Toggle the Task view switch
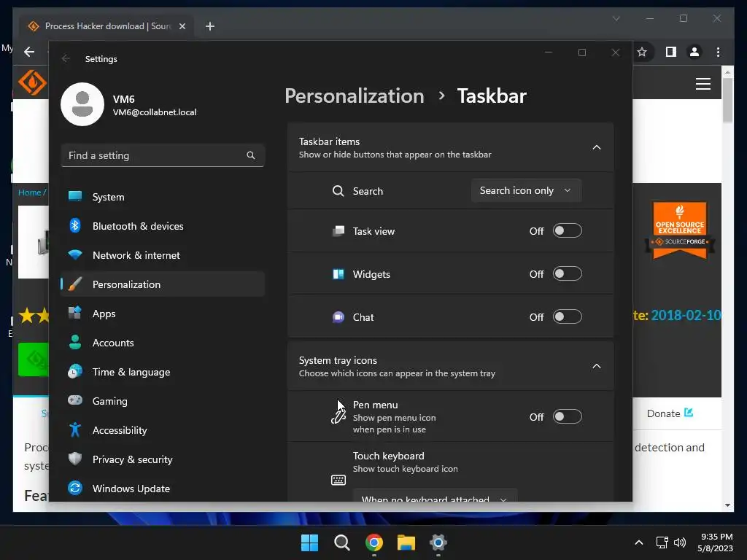The image size is (747, 560). point(567,230)
